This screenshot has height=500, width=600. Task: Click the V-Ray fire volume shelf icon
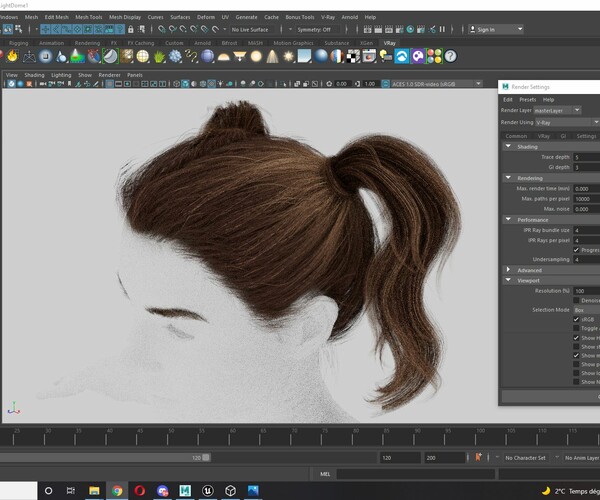13,56
